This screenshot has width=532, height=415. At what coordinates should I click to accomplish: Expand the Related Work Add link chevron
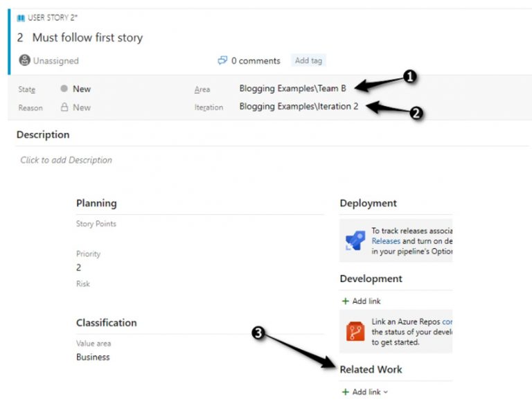(x=385, y=392)
